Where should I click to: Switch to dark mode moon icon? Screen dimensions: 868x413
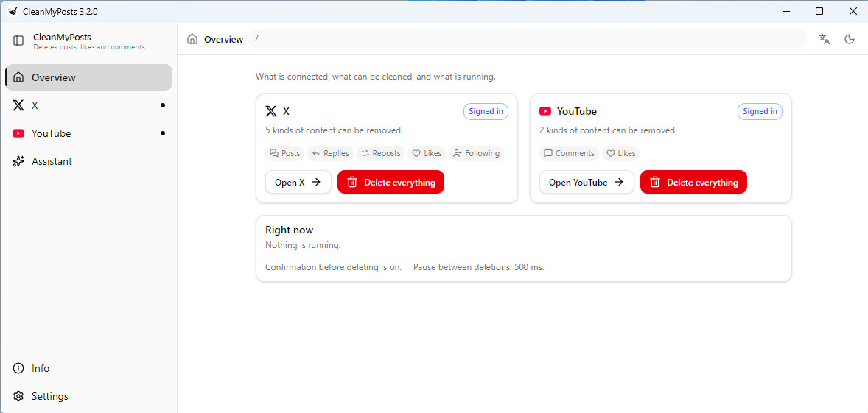point(849,39)
